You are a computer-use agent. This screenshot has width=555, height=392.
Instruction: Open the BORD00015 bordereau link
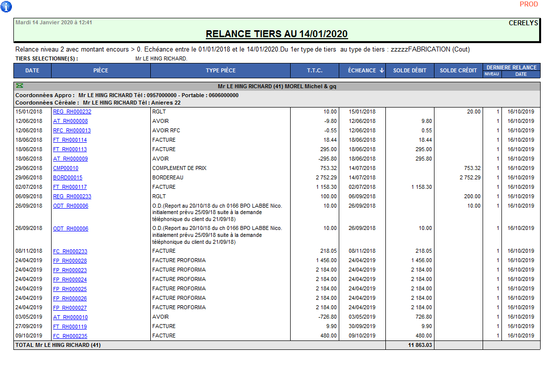point(67,178)
